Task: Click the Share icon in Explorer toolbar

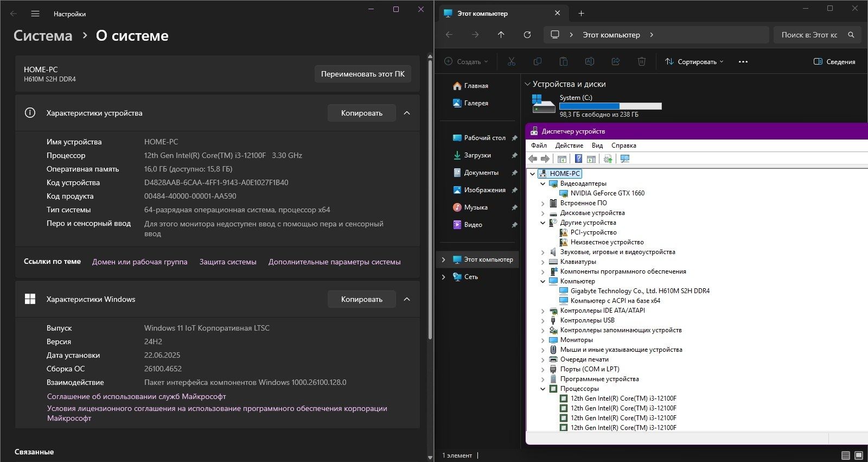Action: point(615,61)
